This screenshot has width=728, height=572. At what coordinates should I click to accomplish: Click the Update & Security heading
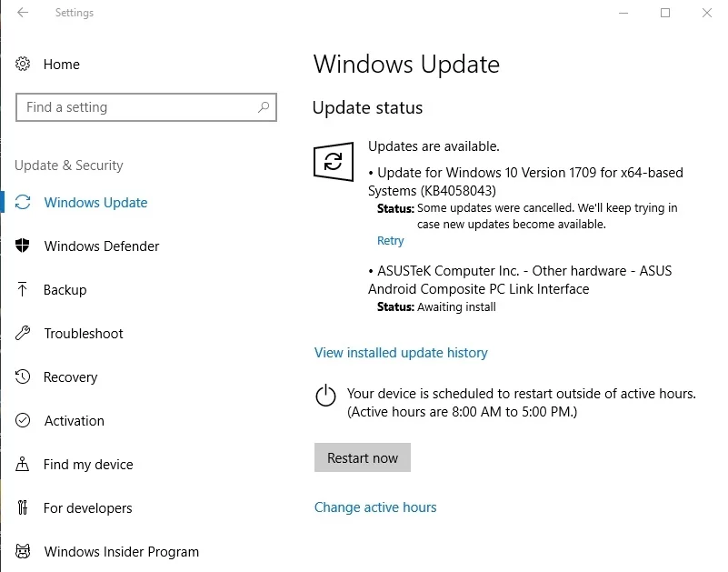[x=69, y=165]
